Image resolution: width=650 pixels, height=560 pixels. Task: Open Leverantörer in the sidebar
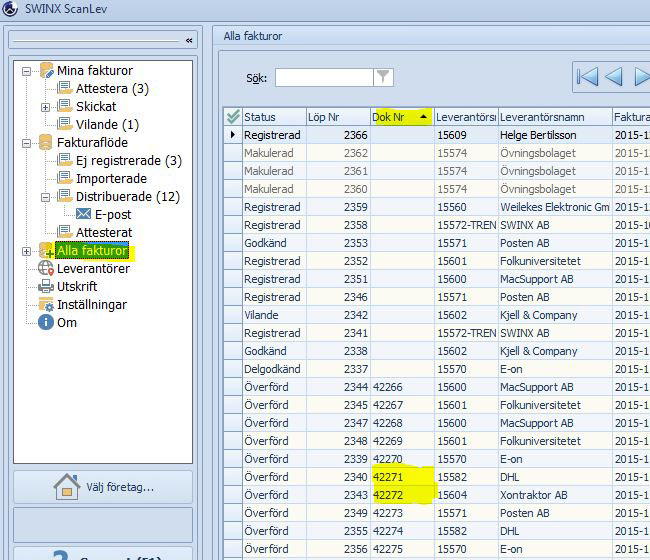click(93, 268)
